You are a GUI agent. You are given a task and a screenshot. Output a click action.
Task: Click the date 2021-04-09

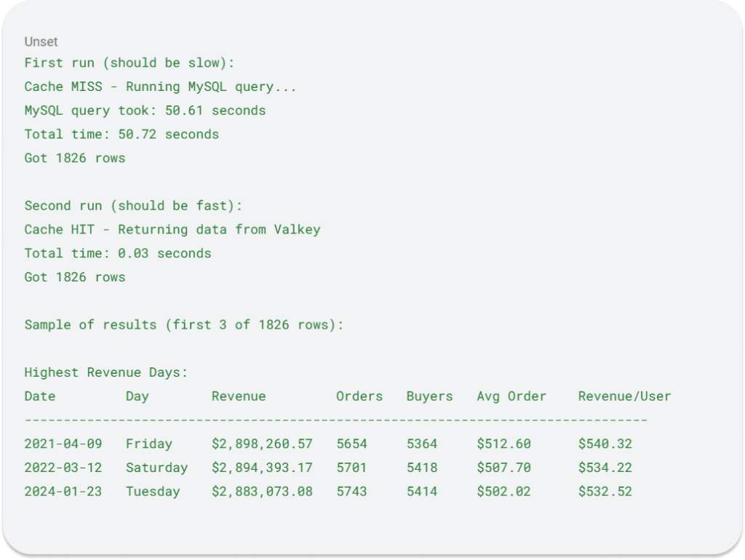63,444
